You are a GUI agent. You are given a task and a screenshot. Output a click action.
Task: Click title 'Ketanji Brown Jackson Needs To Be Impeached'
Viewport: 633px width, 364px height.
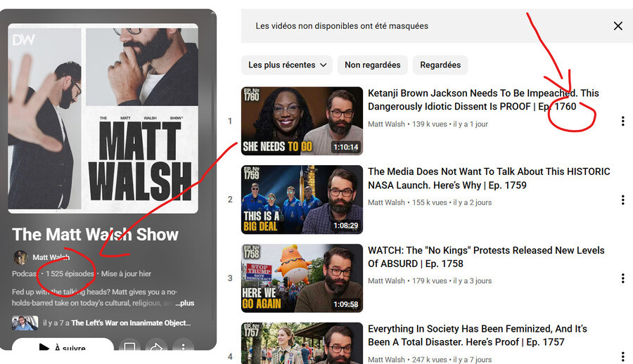[x=483, y=100]
